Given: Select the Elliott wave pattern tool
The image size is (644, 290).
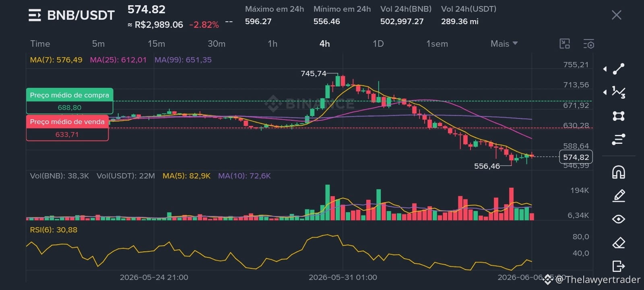Looking at the screenshot, I should click(x=619, y=92).
